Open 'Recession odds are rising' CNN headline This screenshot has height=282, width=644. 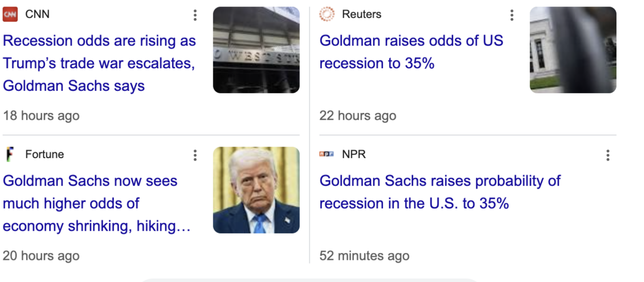coord(99,63)
